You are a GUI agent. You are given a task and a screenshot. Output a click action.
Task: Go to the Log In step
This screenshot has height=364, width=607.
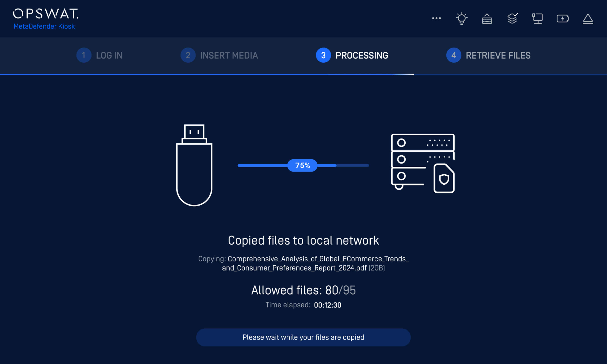click(100, 55)
